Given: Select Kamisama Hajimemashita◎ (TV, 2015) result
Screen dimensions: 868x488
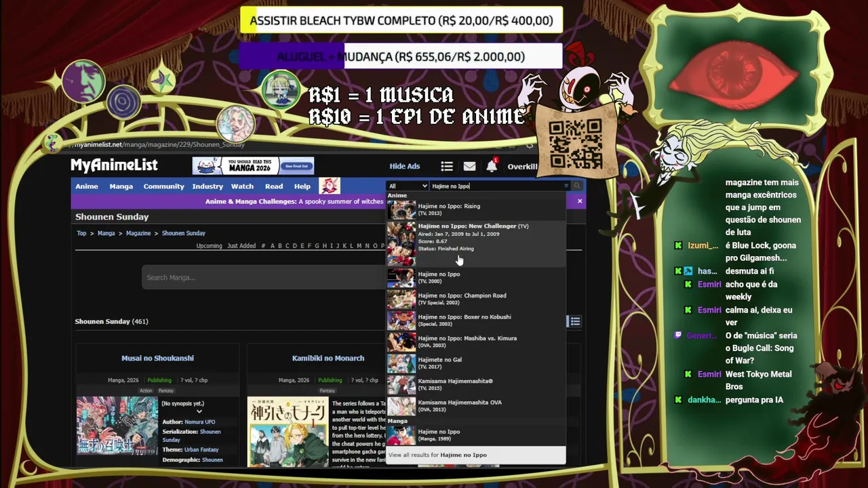Looking at the screenshot, I should click(476, 384).
